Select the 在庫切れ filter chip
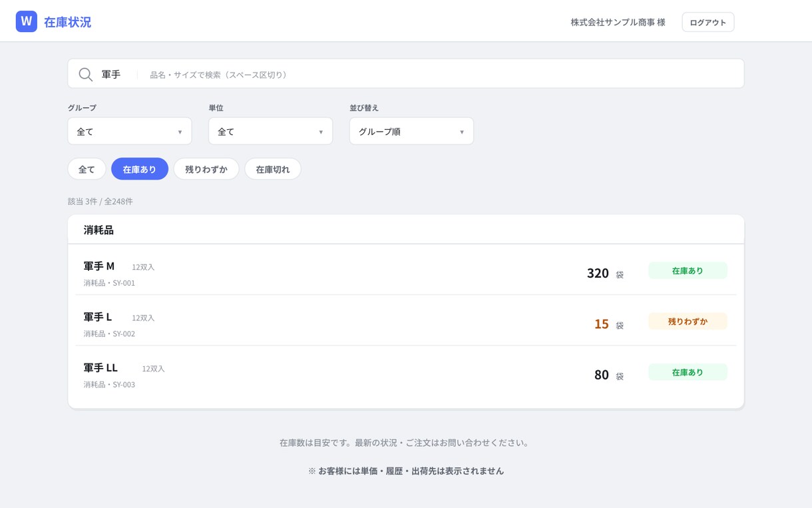Screen dimensions: 812x508 273,169
